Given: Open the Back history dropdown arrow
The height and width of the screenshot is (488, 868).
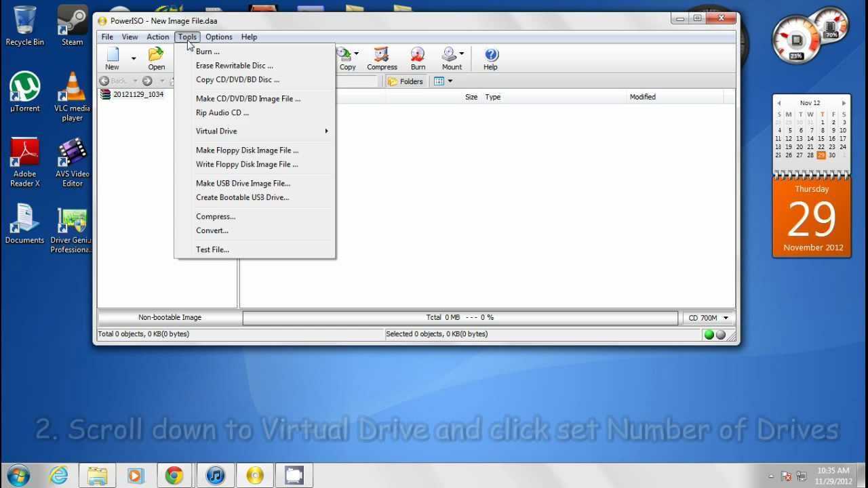Looking at the screenshot, I should coord(134,81).
